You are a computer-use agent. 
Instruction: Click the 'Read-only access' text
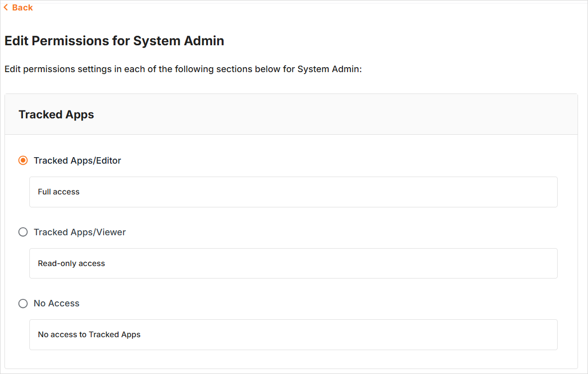pos(71,264)
